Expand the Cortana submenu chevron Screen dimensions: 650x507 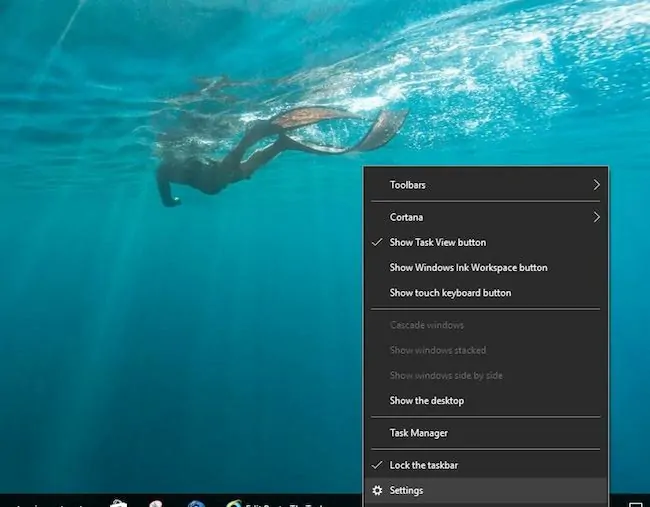596,217
